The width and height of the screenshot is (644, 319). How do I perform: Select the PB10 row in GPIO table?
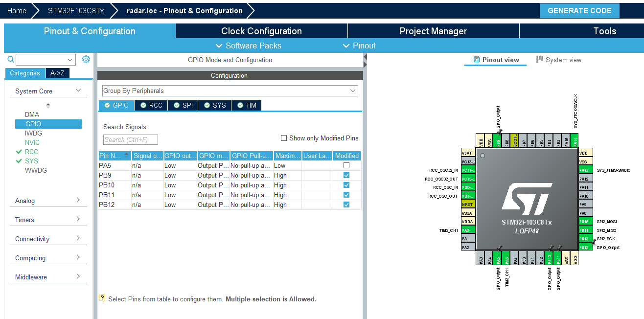(x=230, y=185)
